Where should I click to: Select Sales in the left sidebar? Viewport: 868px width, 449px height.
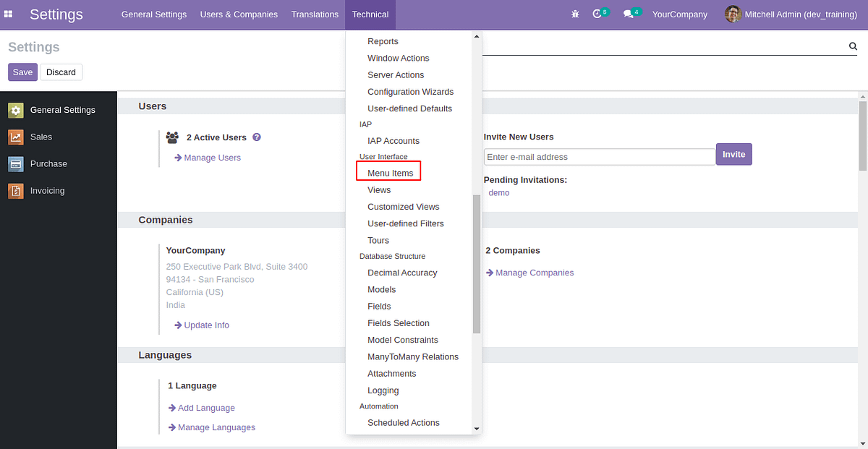[41, 137]
